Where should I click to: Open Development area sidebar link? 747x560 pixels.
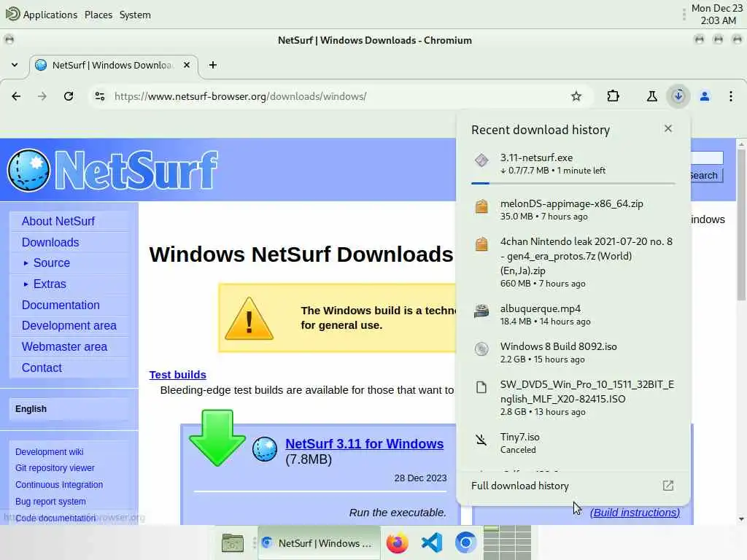click(69, 326)
